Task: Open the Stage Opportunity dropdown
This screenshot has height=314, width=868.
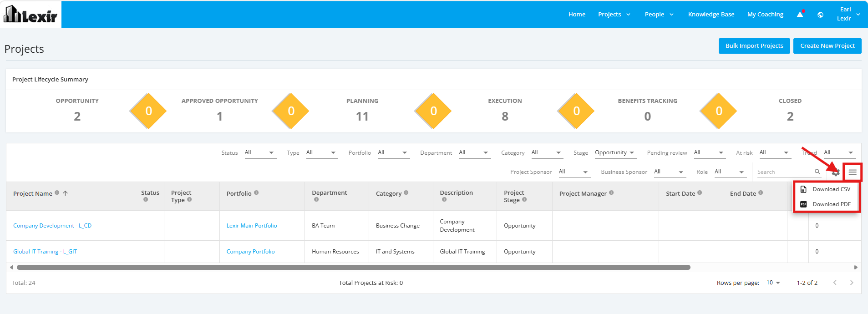Action: pos(615,153)
